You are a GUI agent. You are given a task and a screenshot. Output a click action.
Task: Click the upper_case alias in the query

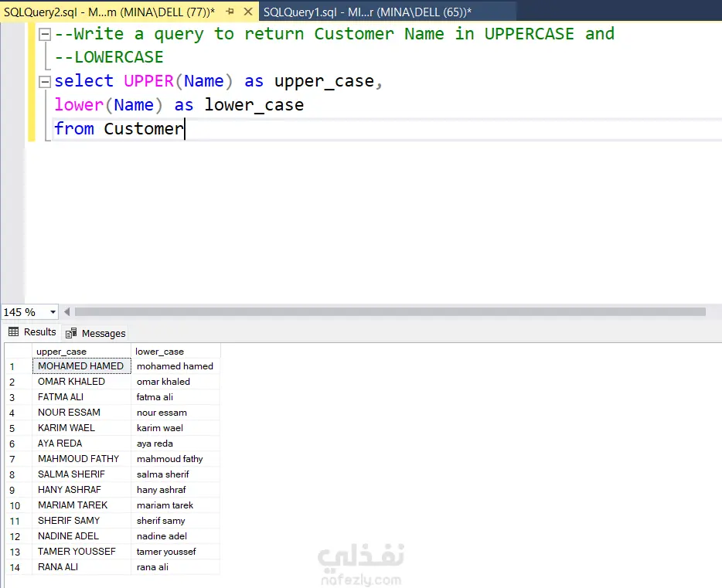tap(324, 81)
